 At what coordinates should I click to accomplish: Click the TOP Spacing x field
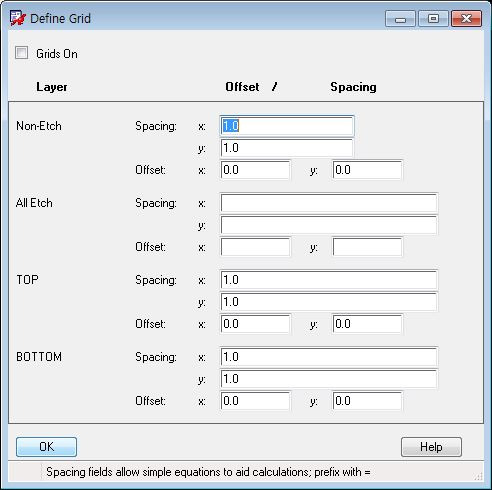[x=329, y=280]
